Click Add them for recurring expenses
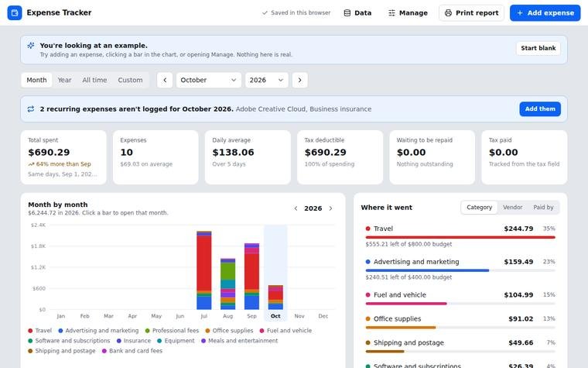Image resolution: width=588 pixels, height=368 pixels. 540,109
